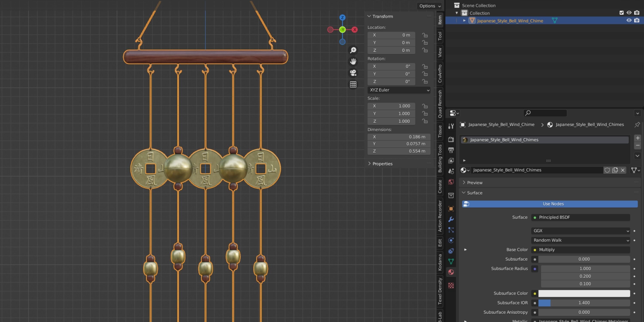The width and height of the screenshot is (644, 322).
Task: Pin the properties context with the pin icon
Action: [637, 125]
